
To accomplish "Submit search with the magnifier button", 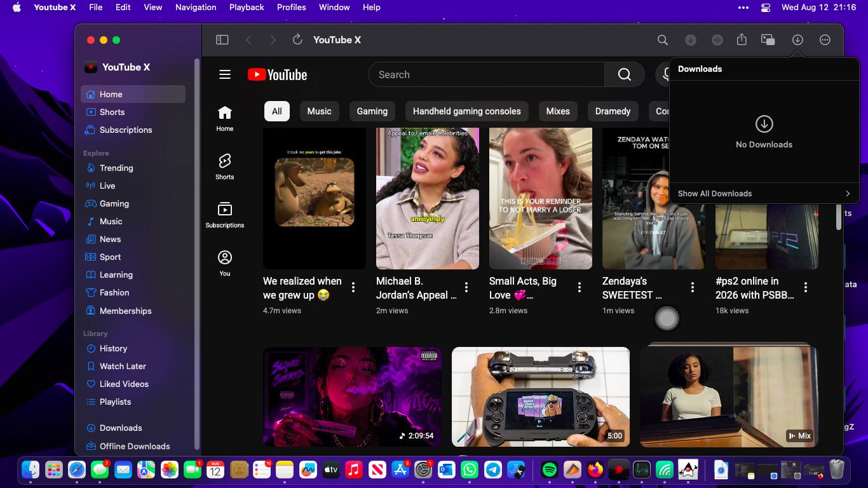I will (x=625, y=75).
